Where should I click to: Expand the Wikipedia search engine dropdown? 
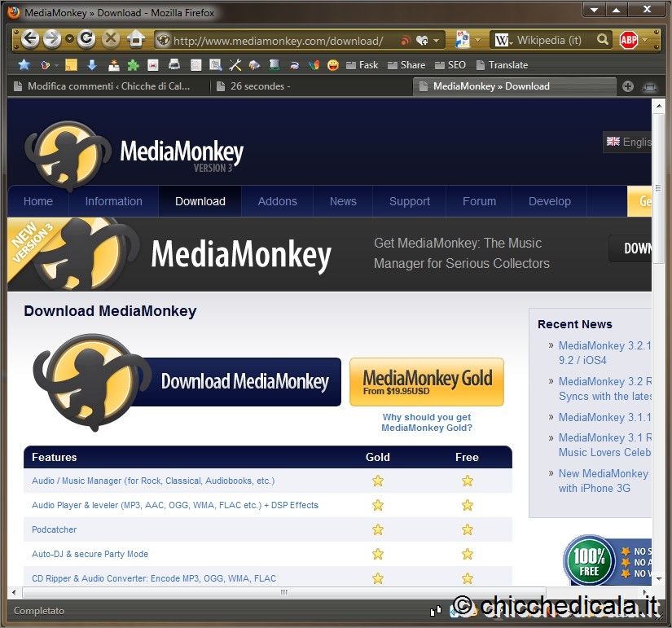tap(512, 40)
